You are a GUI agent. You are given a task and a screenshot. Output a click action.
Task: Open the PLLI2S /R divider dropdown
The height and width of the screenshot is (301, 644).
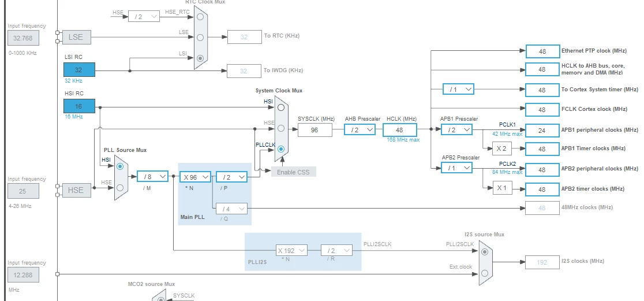[336, 250]
